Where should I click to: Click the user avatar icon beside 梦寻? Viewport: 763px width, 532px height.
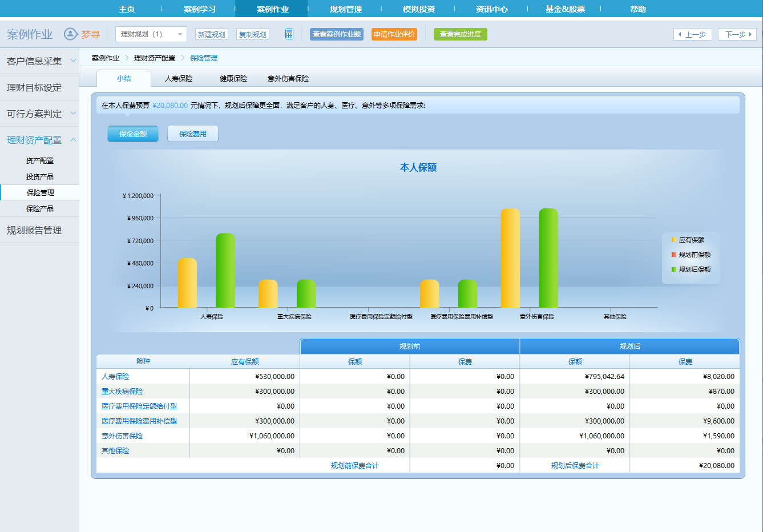[x=70, y=34]
